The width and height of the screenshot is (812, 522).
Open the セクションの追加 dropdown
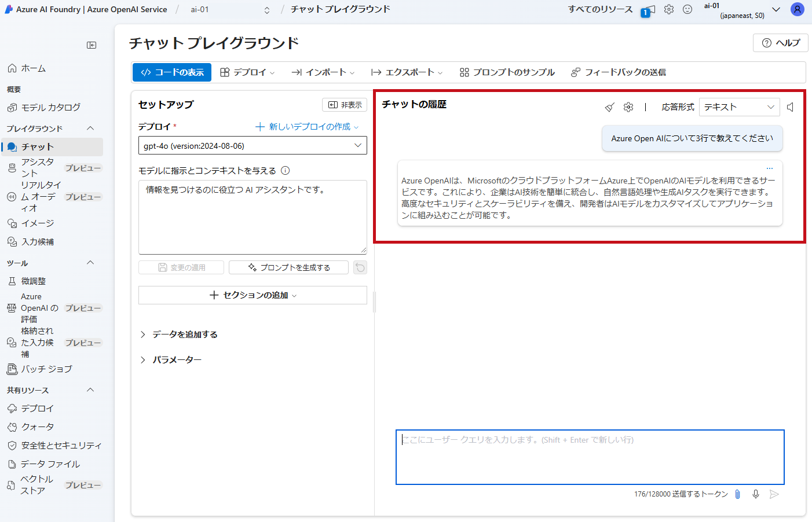tap(253, 295)
